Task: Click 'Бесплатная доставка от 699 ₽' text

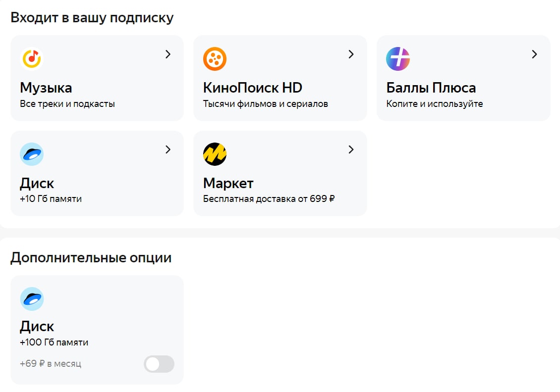Action: click(x=269, y=199)
